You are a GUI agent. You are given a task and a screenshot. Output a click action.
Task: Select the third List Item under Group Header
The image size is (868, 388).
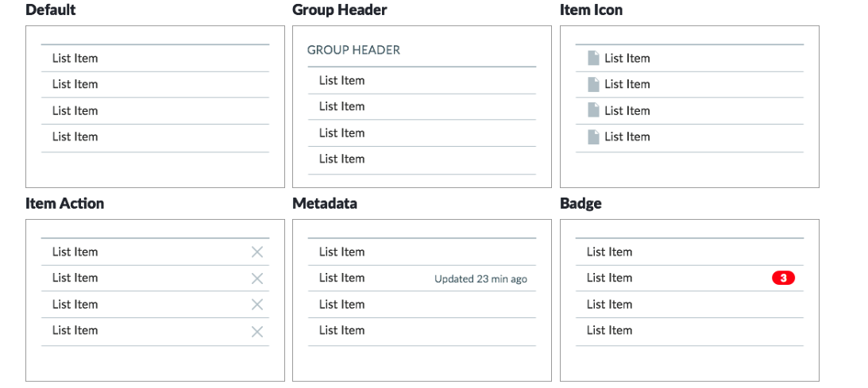tap(422, 133)
